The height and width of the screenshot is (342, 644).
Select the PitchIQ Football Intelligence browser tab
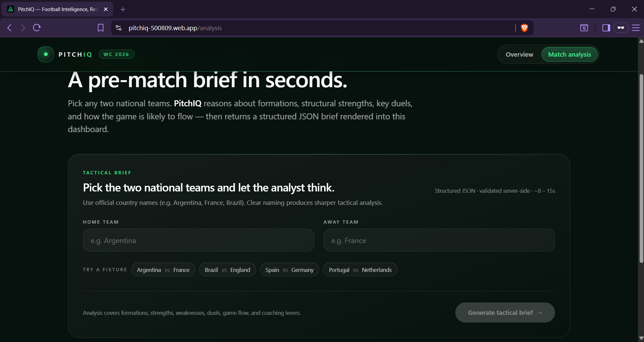pos(57,9)
